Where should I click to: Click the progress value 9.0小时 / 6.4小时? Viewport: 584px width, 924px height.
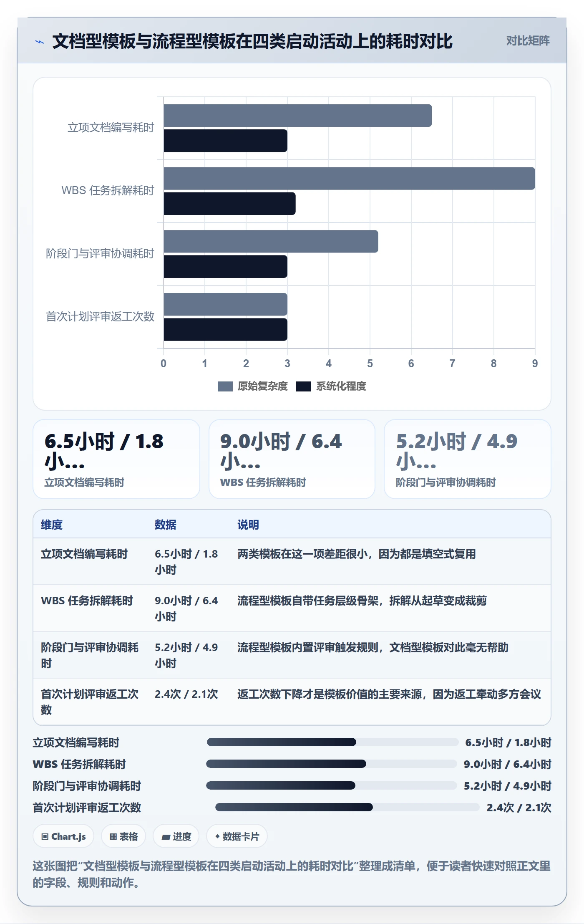coord(508,764)
